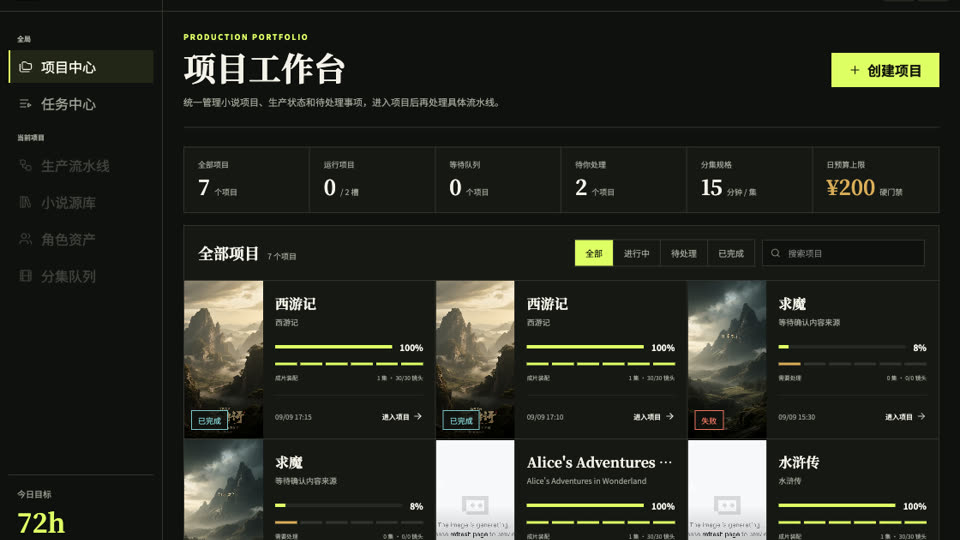Click the Alice's Adventures in Wonderland subtitle
This screenshot has width=960, height=540.
587,481
